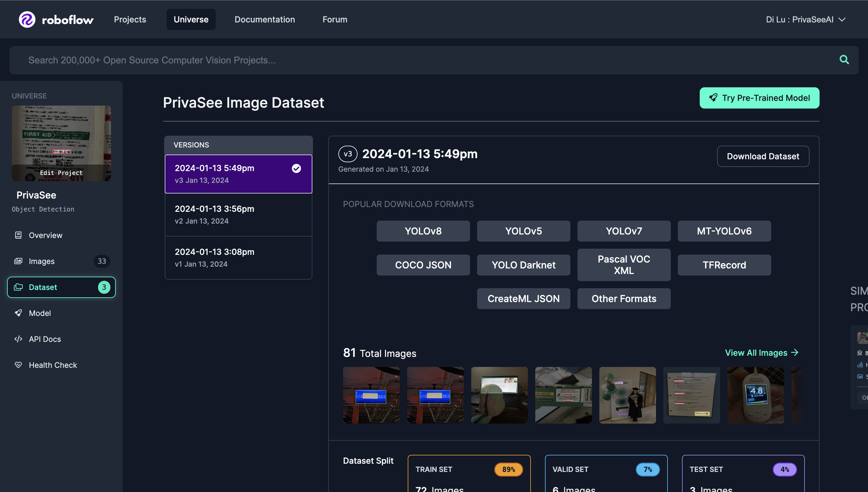Click the TRAIN SET label
The width and height of the screenshot is (868, 492).
433,469
